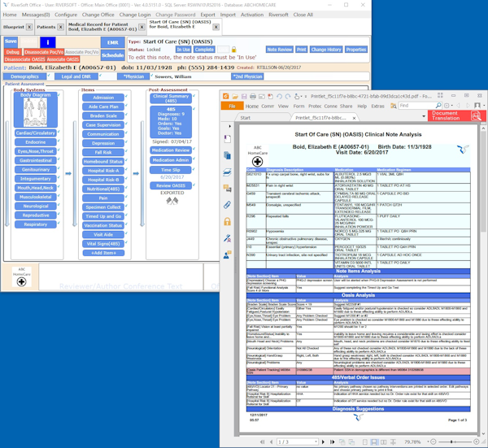Viewport: 488px width, 448px height.
Task: Open folder icon in Foxit toolbar
Action: point(235,97)
